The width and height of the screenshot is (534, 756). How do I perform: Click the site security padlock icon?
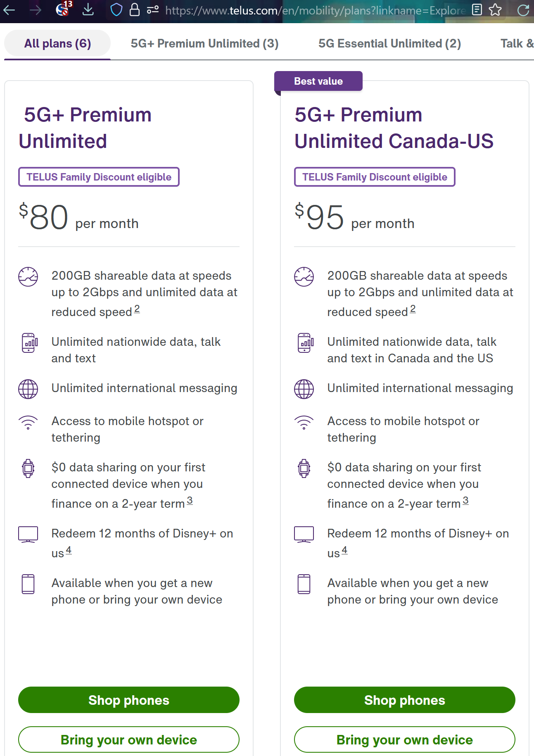tap(135, 10)
